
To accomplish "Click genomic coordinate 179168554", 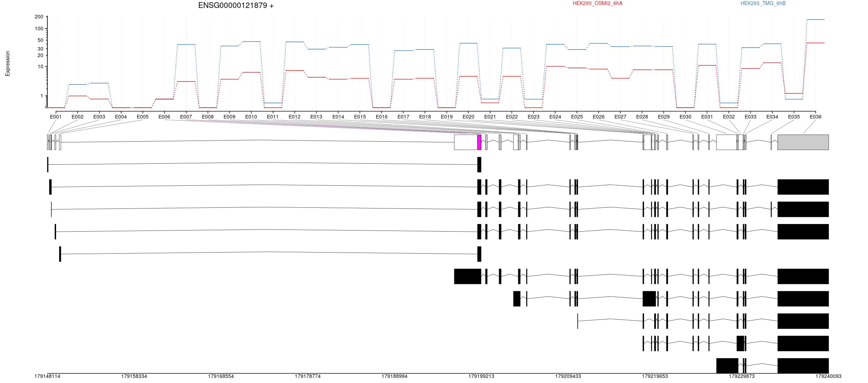I will (221, 376).
